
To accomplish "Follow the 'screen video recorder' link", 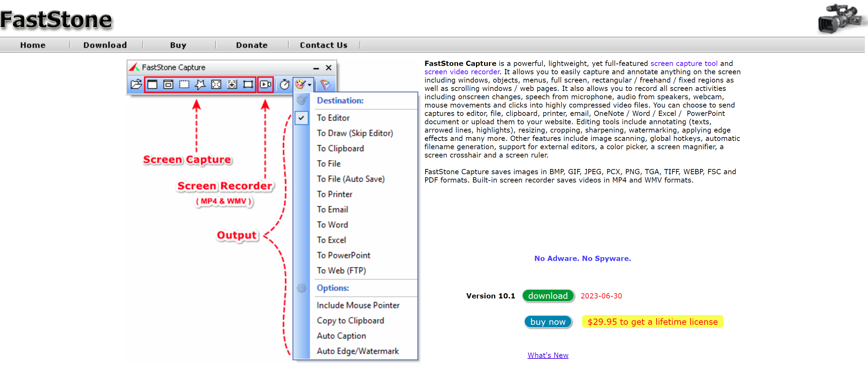I will pyautogui.click(x=462, y=72).
